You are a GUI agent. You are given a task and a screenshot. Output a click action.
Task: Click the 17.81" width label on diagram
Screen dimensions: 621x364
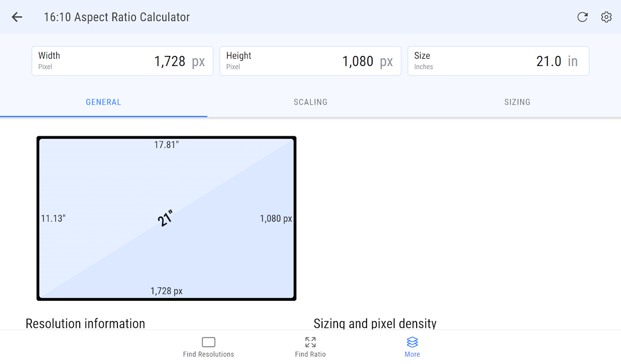pos(167,145)
